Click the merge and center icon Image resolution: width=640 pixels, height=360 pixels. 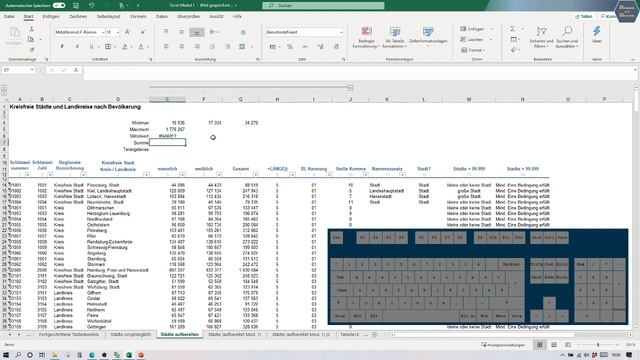[242, 47]
